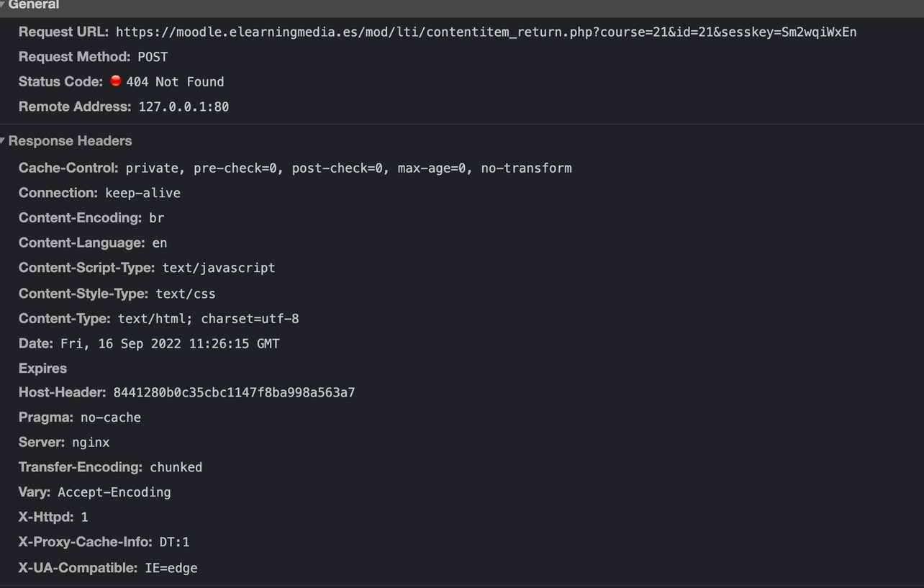Click the Pragma no-cache header
Screen dimensions: 924x588
(x=80, y=417)
